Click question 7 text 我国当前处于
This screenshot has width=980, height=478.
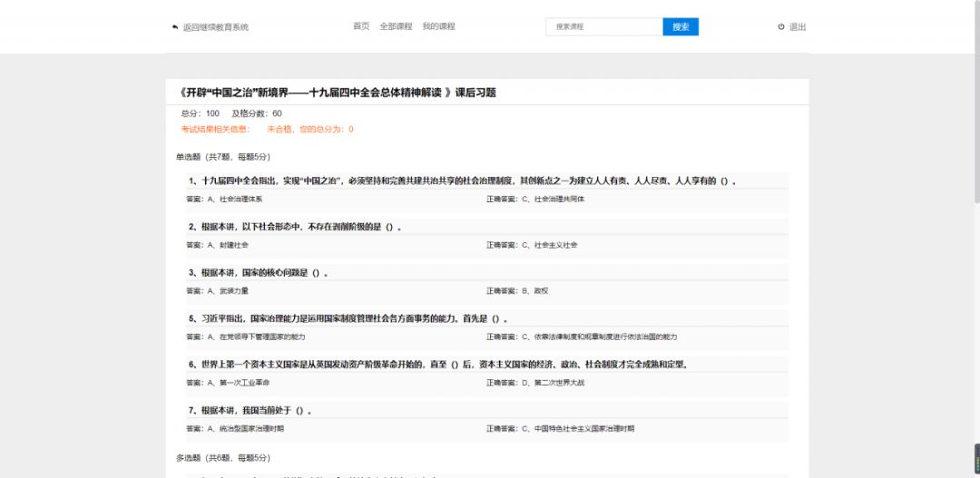250,411
